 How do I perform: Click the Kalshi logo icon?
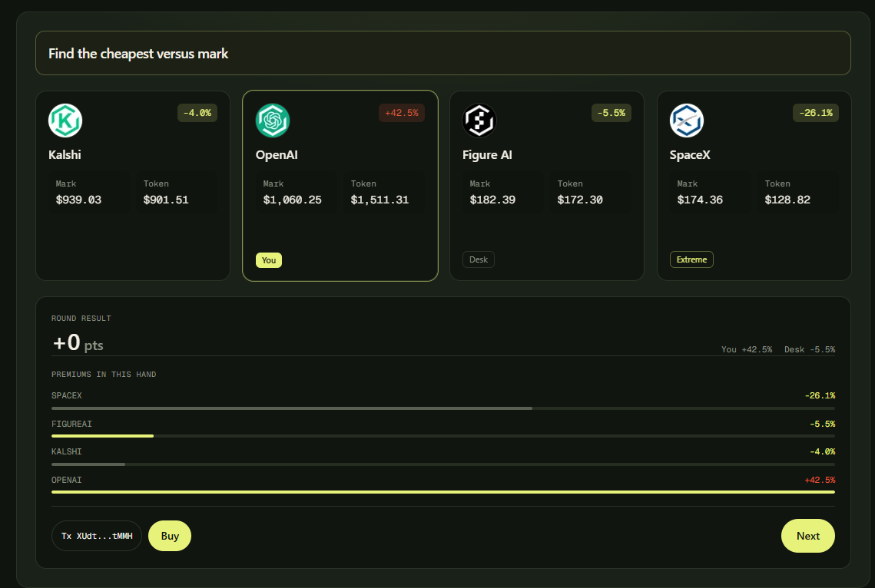point(65,121)
